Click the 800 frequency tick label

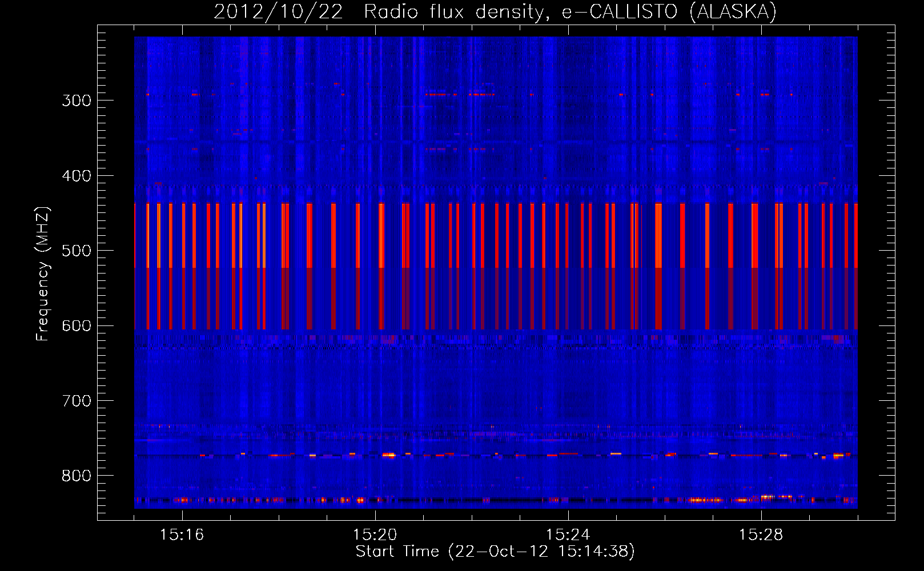click(77, 476)
